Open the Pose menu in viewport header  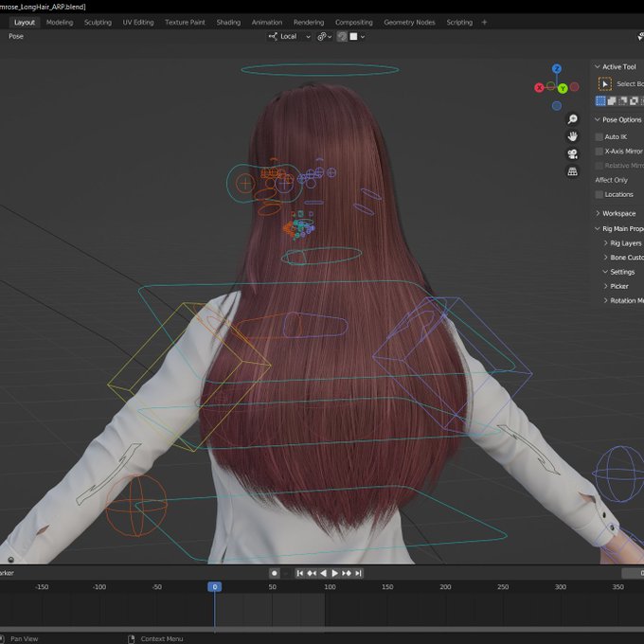pos(16,36)
